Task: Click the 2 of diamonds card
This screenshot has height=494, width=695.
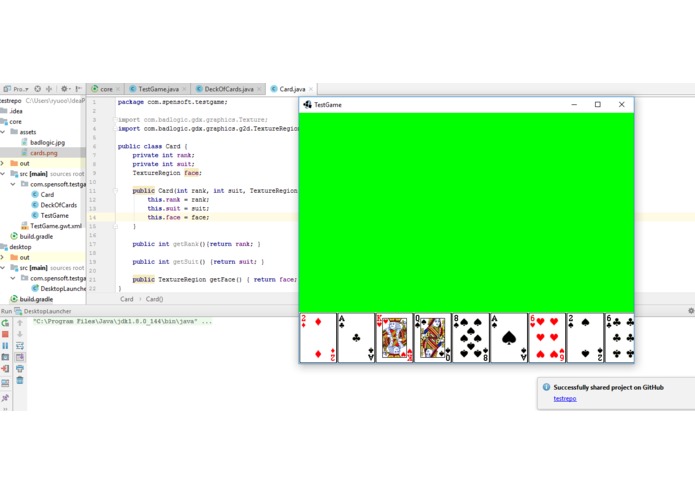Action: (x=318, y=338)
